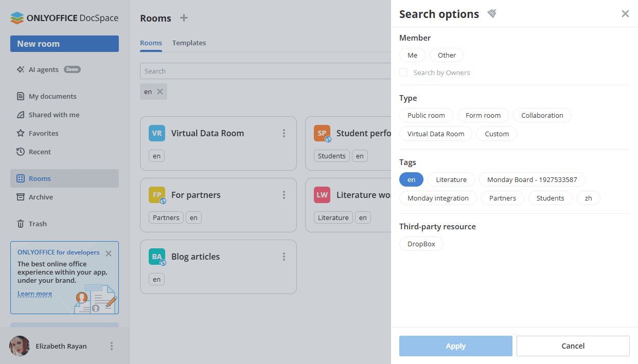Enable the Search by Owners checkbox
Viewport: 638px width, 364px height.
[x=403, y=72]
